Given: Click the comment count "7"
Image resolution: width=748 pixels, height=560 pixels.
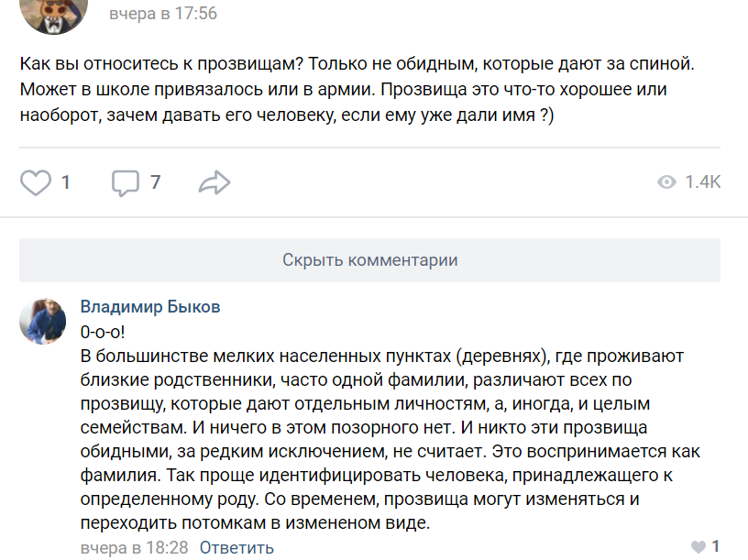Looking at the screenshot, I should pos(156,182).
